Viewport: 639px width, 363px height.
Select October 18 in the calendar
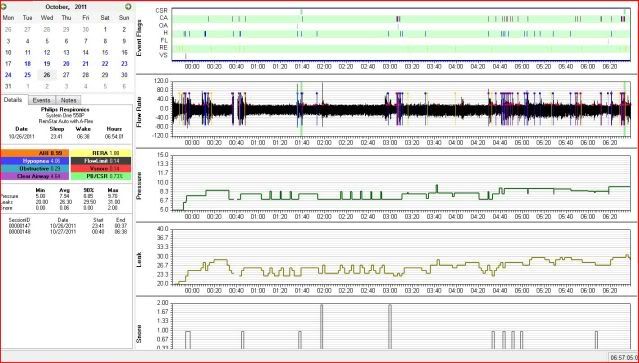(x=27, y=64)
